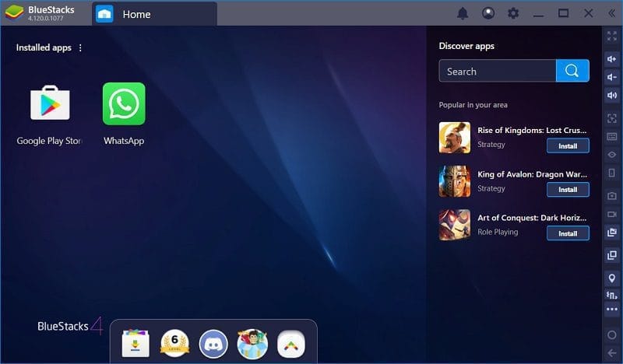Open the settings gear in the title bar
Image resolution: width=623 pixels, height=364 pixels.
click(x=513, y=13)
